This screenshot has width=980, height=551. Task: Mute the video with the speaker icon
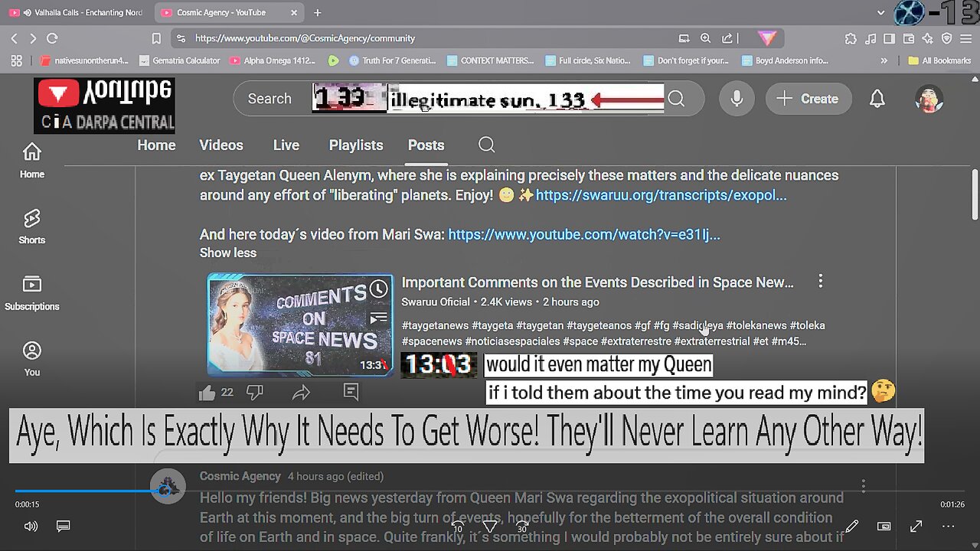[x=31, y=527]
